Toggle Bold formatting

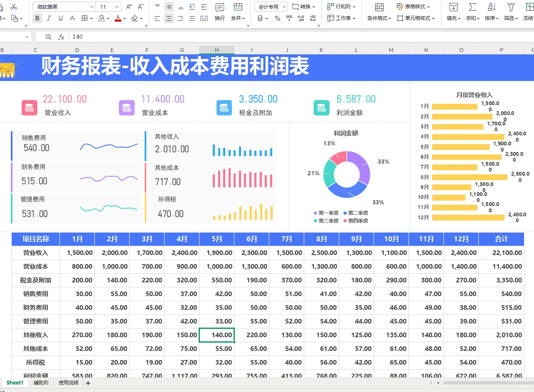[x=37, y=18]
